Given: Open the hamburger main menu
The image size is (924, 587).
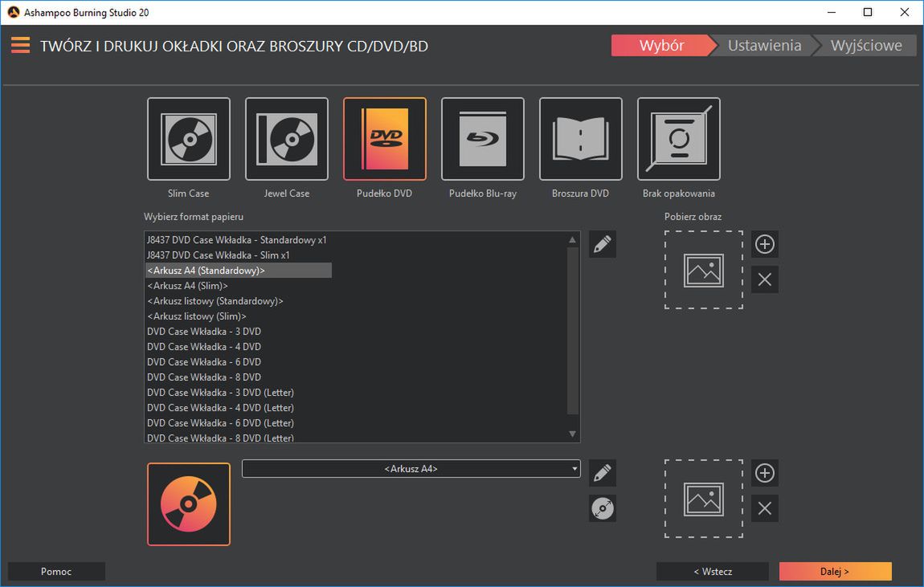Looking at the screenshot, I should pos(20,46).
